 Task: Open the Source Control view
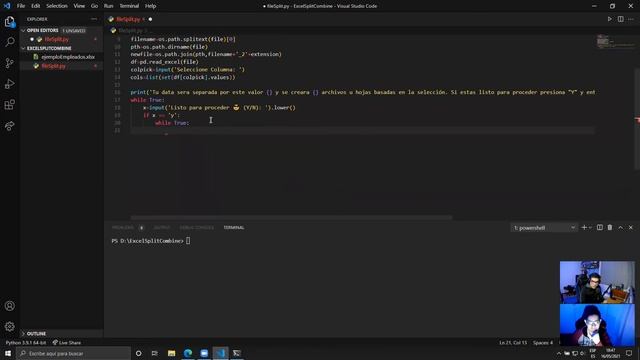(10, 63)
